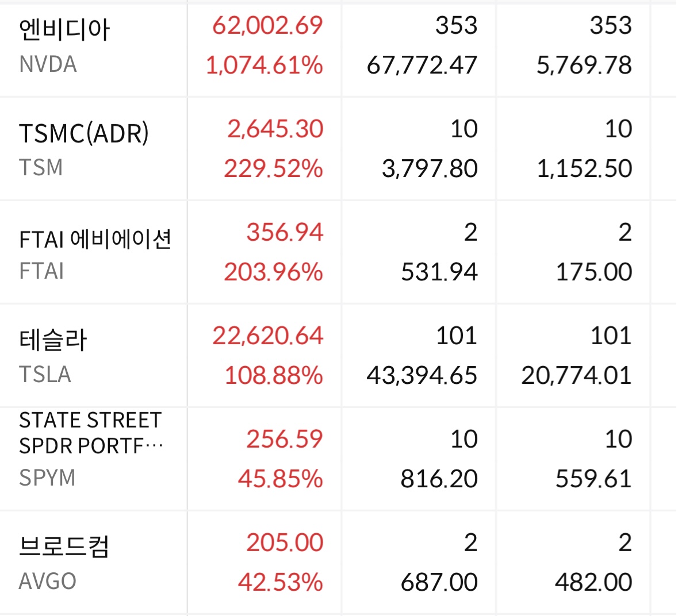Click the 45.85% return for SPYM

pos(280,479)
